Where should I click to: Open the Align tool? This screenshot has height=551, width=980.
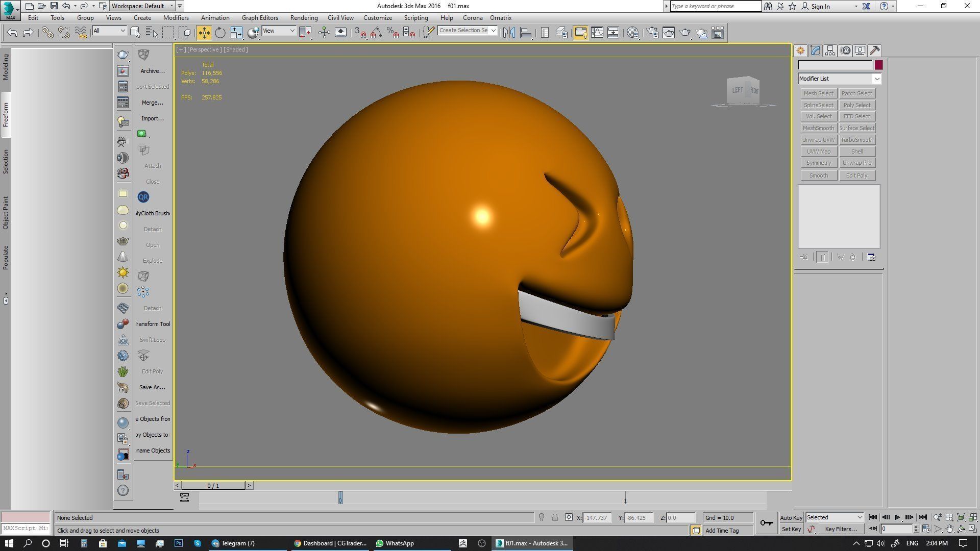pos(526,33)
